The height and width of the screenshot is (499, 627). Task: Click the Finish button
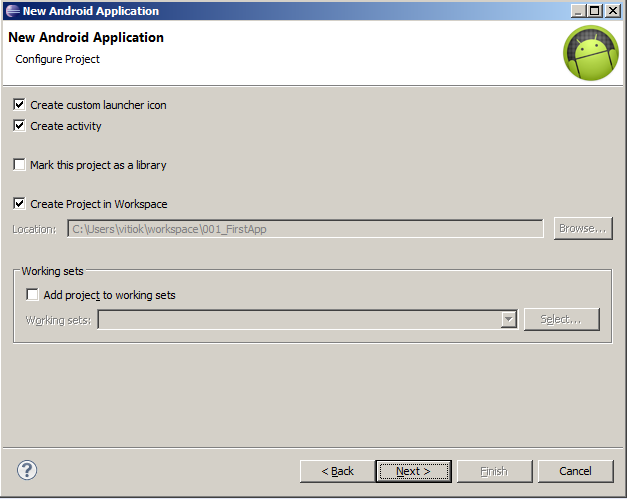pyautogui.click(x=495, y=471)
